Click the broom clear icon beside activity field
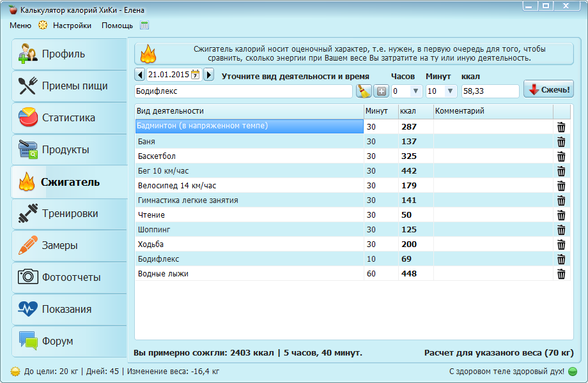Image resolution: width=588 pixels, height=383 pixels. (x=364, y=91)
